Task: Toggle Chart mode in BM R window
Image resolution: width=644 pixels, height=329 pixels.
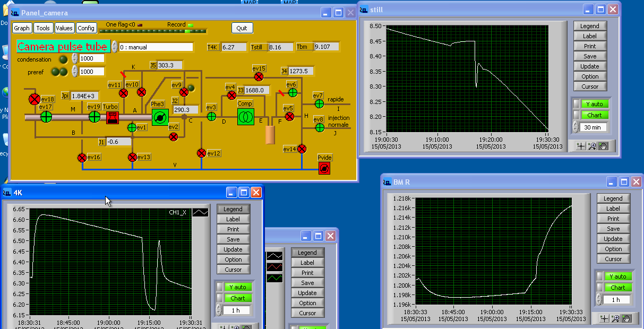Action: tap(617, 288)
